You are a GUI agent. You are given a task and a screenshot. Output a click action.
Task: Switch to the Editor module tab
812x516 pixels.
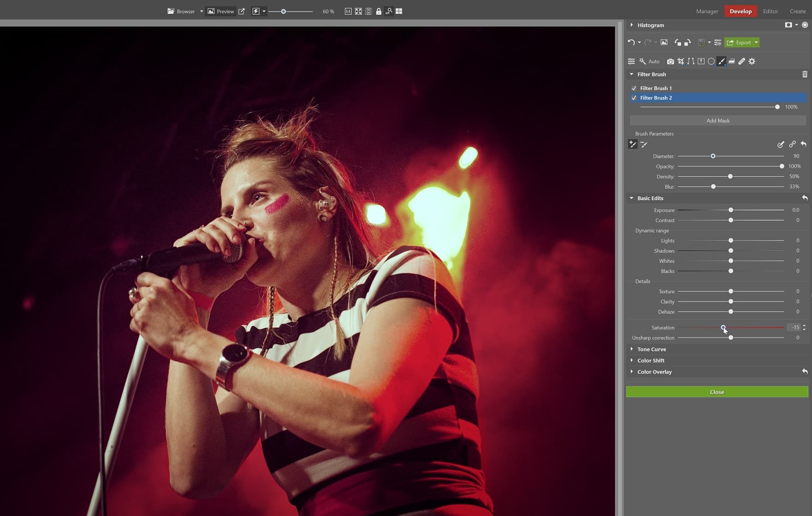[x=770, y=11]
